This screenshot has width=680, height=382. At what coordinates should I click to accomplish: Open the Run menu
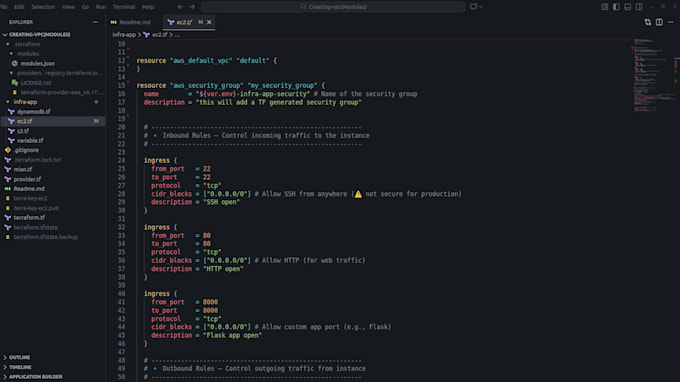(x=101, y=7)
